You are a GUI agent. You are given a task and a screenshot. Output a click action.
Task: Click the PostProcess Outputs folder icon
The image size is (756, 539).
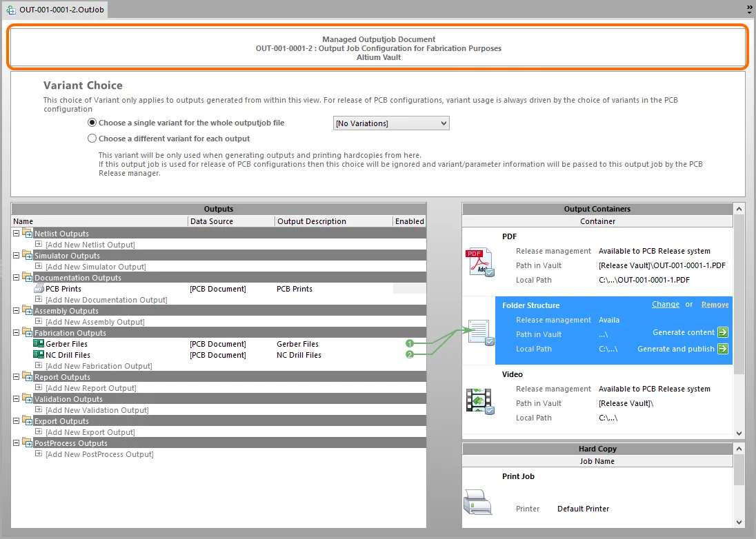28,443
